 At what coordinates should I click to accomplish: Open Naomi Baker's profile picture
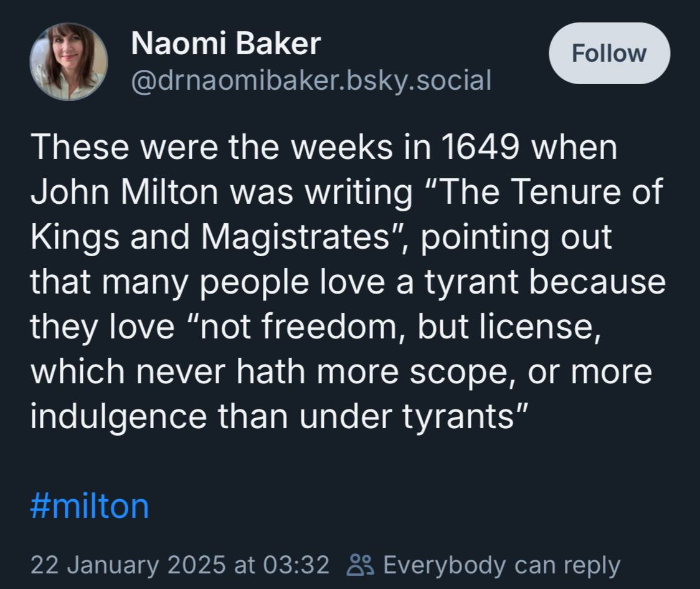point(69,61)
